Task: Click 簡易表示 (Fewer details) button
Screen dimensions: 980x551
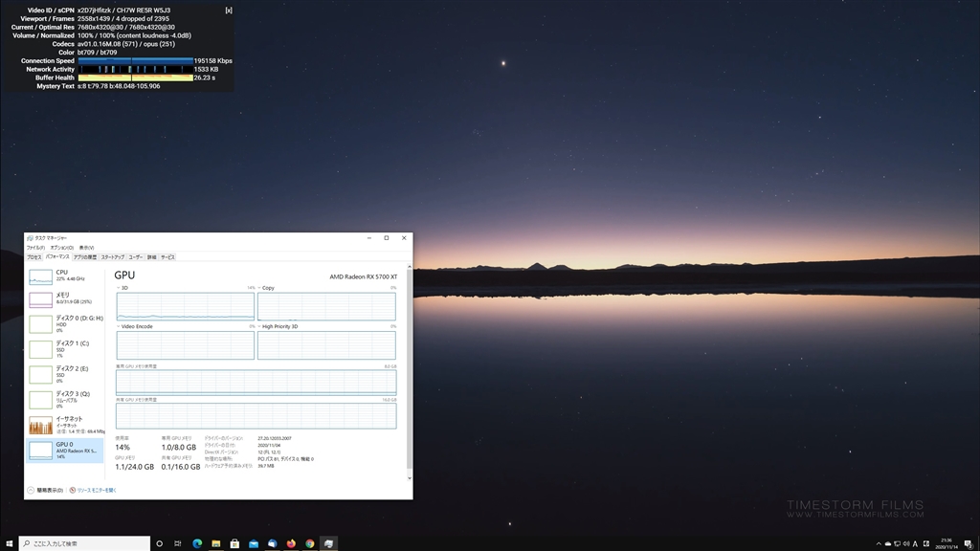Action: tap(45, 490)
